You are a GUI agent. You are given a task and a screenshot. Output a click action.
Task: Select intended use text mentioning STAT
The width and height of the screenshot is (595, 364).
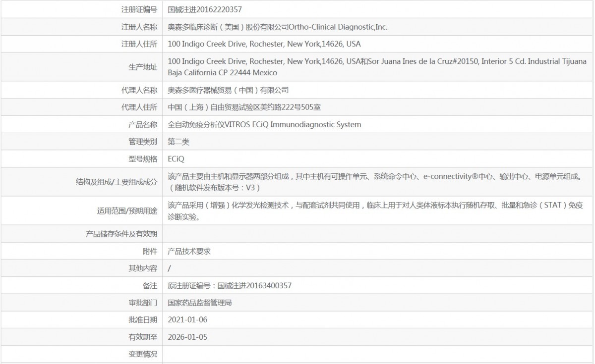[x=374, y=210]
